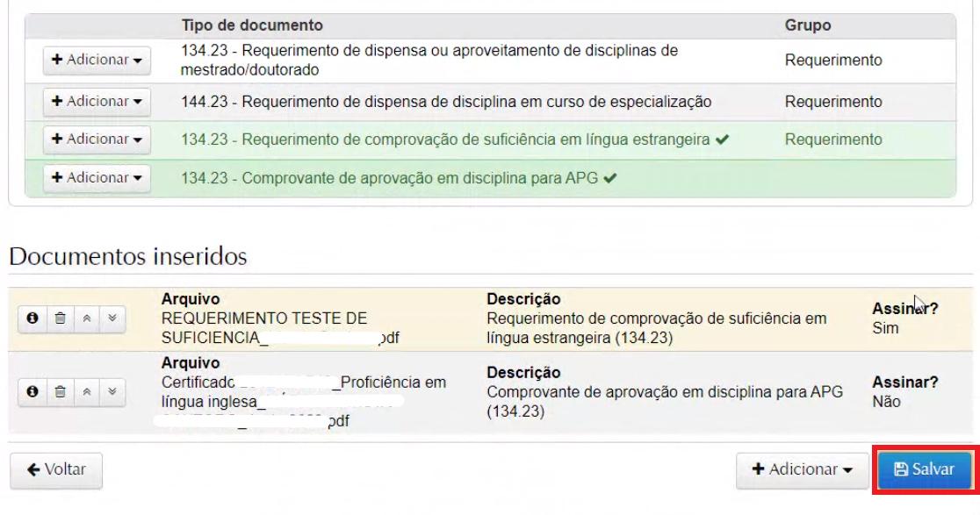Select Comprovante de aprovação em disciplina para APG
Screen dimensions: 980x515
coord(388,178)
